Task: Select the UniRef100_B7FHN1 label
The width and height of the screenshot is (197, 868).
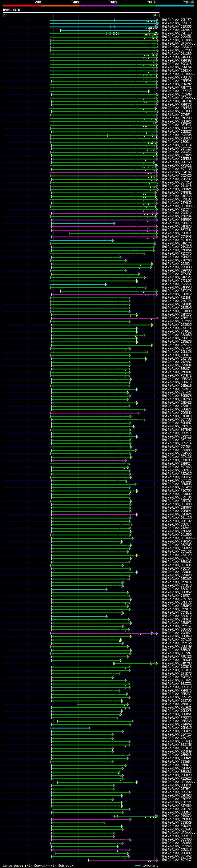Action: [177, 192]
